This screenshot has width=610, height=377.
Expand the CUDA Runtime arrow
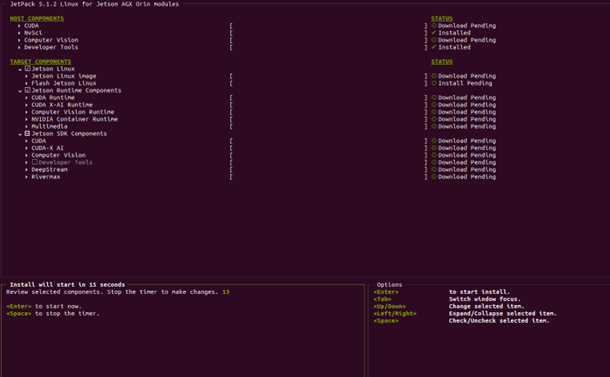[x=26, y=98]
